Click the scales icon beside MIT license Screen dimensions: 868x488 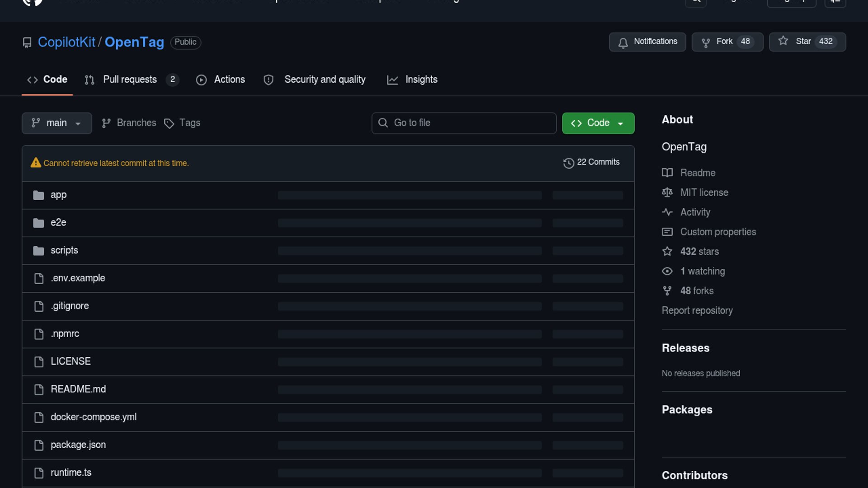[667, 192]
